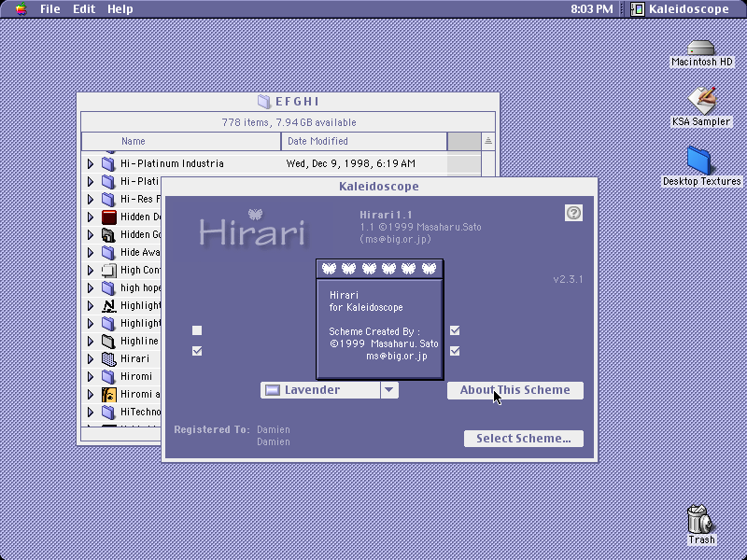Click the help question mark icon
Image resolution: width=747 pixels, height=560 pixels.
click(x=573, y=213)
